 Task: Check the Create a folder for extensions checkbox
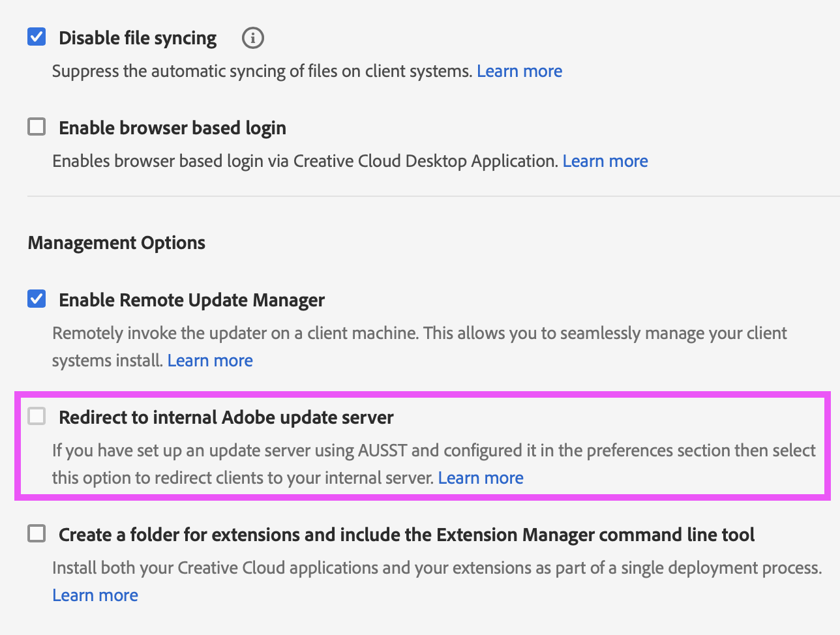pyautogui.click(x=37, y=533)
